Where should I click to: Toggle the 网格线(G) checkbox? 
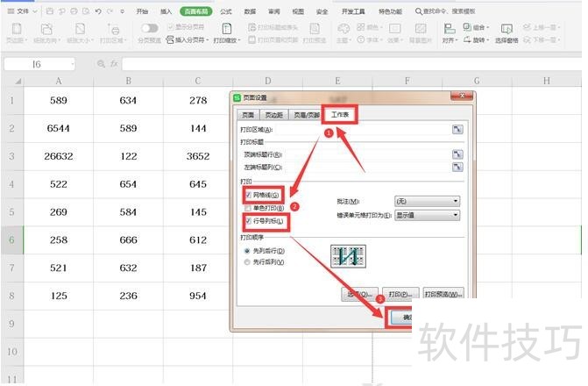tap(248, 195)
